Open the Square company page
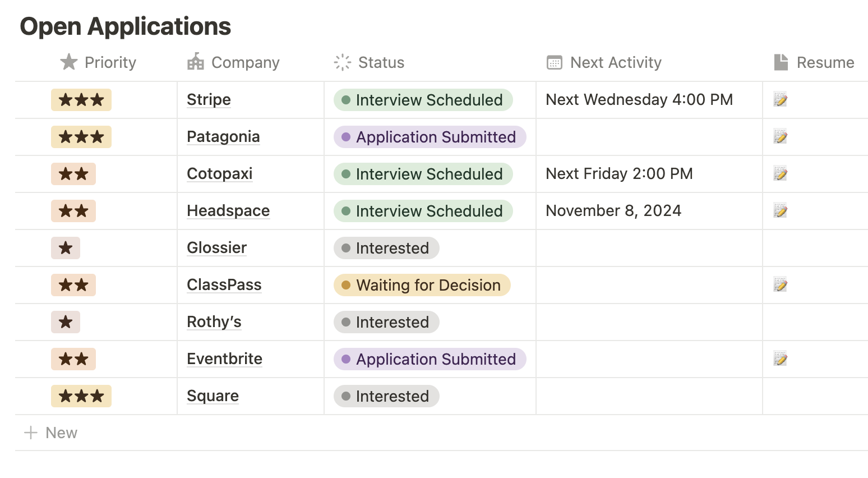 [213, 396]
